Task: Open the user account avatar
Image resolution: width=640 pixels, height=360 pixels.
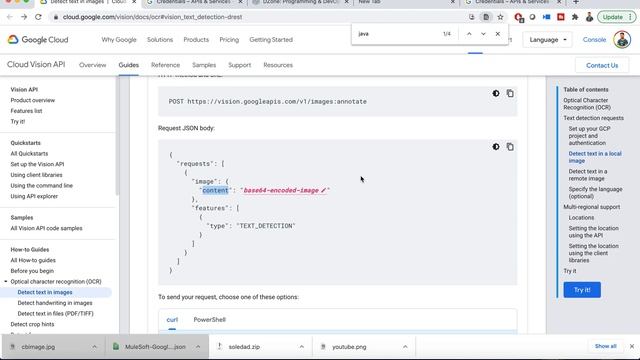Action: 622,40
